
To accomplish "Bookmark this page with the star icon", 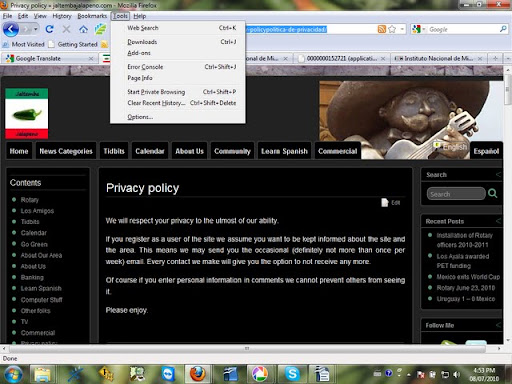I will coord(392,29).
